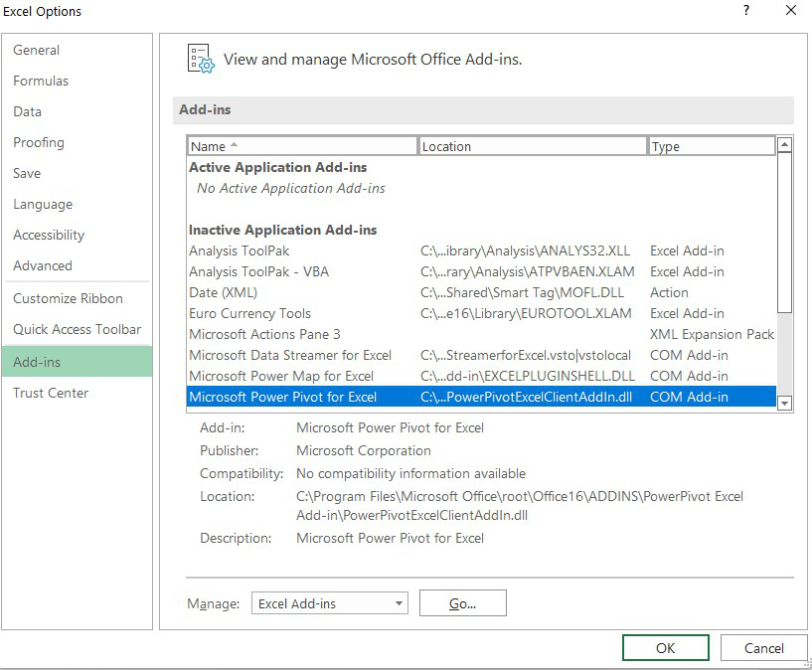This screenshot has width=812, height=670.
Task: Click the MOFL.DLL location cell
Action: (522, 292)
